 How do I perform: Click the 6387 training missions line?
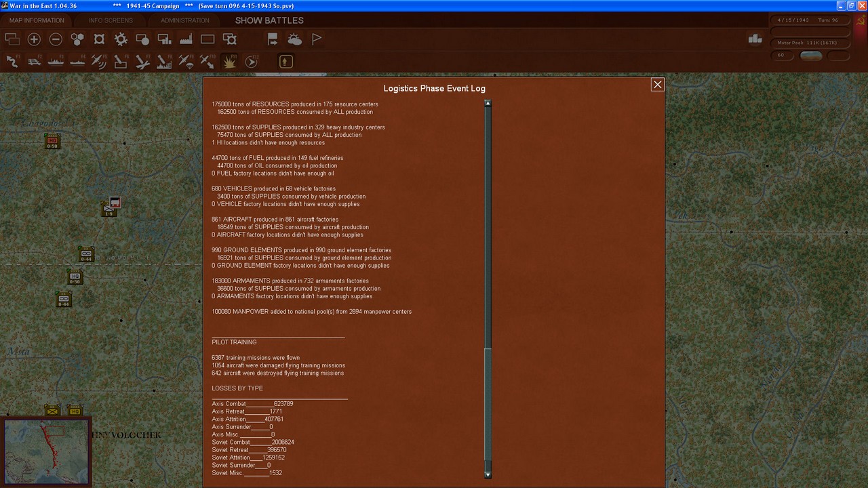coord(256,358)
